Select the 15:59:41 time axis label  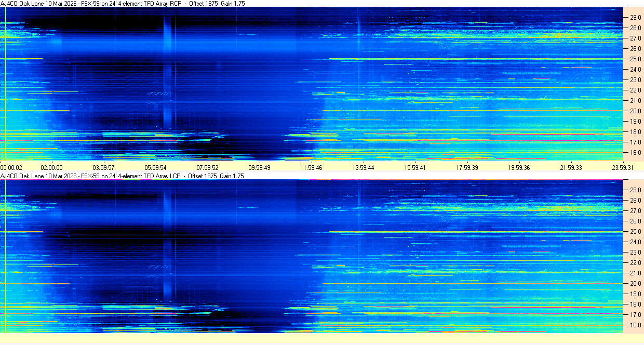[x=415, y=167]
